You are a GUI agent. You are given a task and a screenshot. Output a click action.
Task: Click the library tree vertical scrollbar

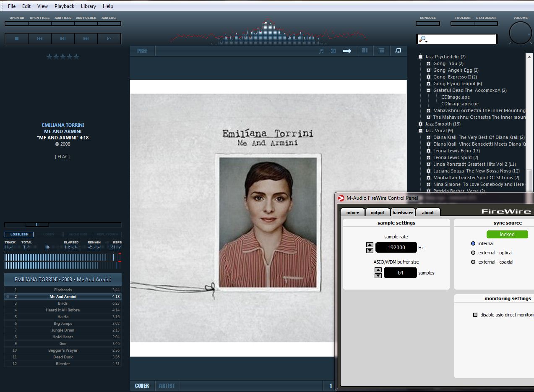(529, 123)
